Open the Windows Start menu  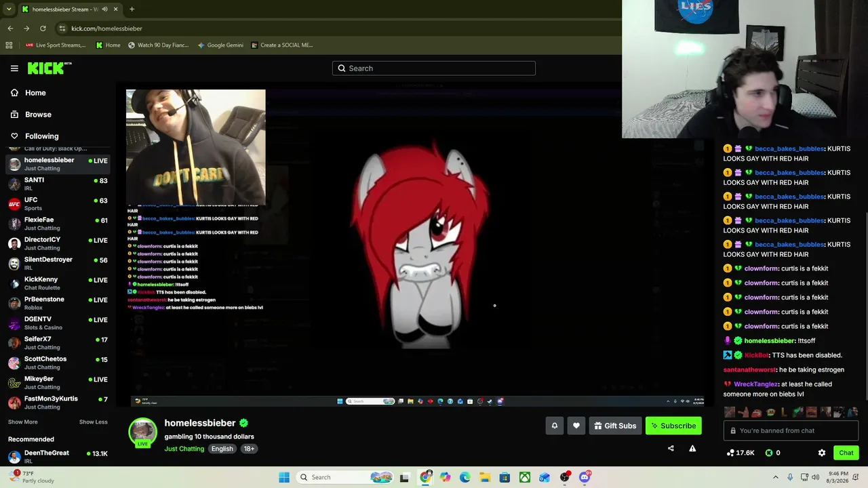(284, 477)
